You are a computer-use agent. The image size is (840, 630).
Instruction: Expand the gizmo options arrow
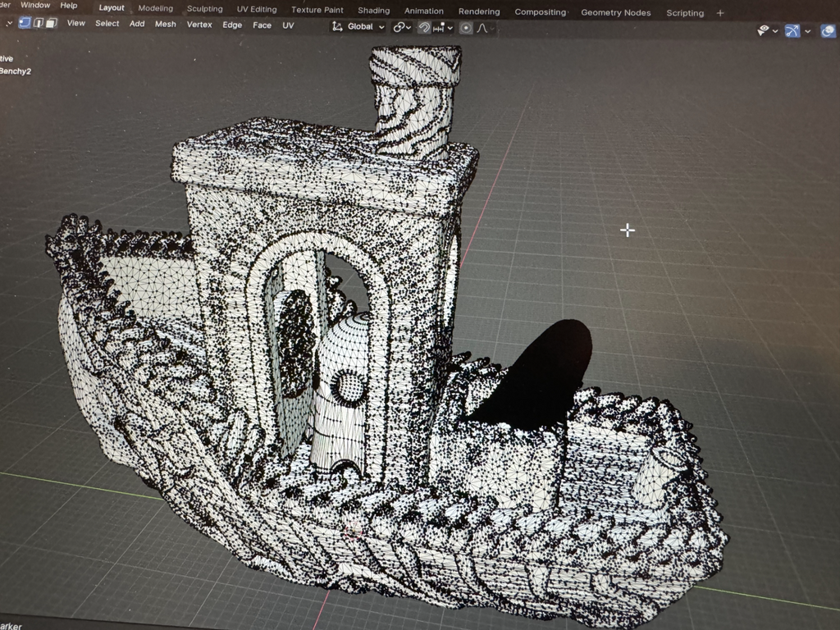pos(807,32)
